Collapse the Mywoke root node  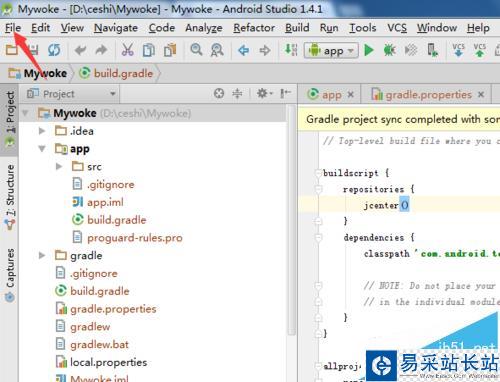pos(25,113)
